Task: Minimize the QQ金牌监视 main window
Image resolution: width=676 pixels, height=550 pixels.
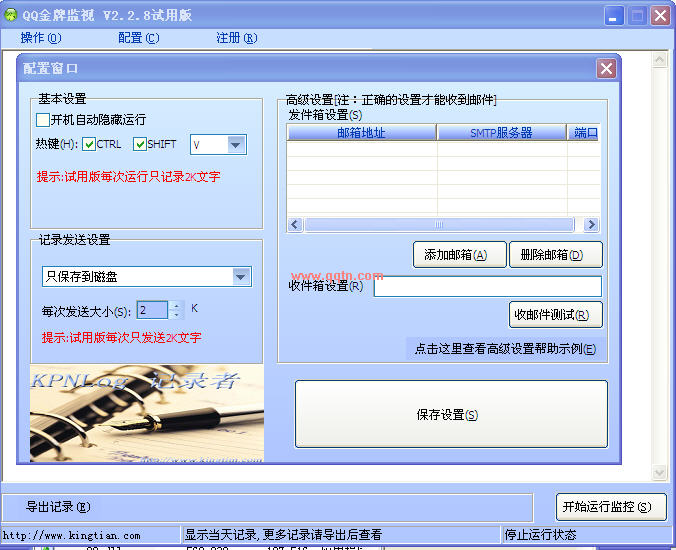Action: click(613, 16)
